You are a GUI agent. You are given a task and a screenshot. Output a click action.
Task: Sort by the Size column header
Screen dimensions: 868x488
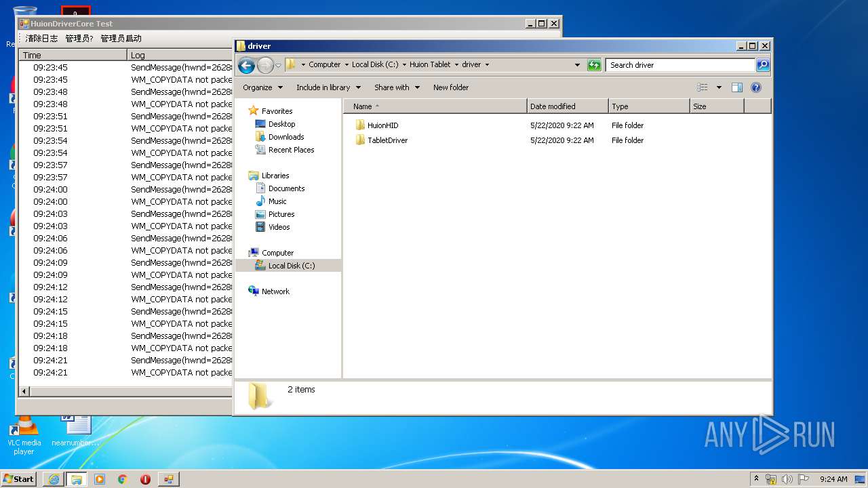(717, 106)
